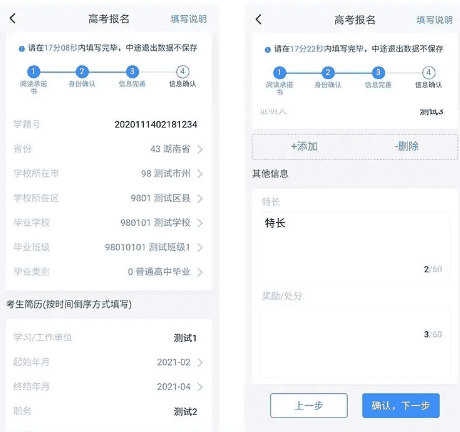Open 填写说明 on the right screen
The height and width of the screenshot is (432, 460).
coord(434,20)
